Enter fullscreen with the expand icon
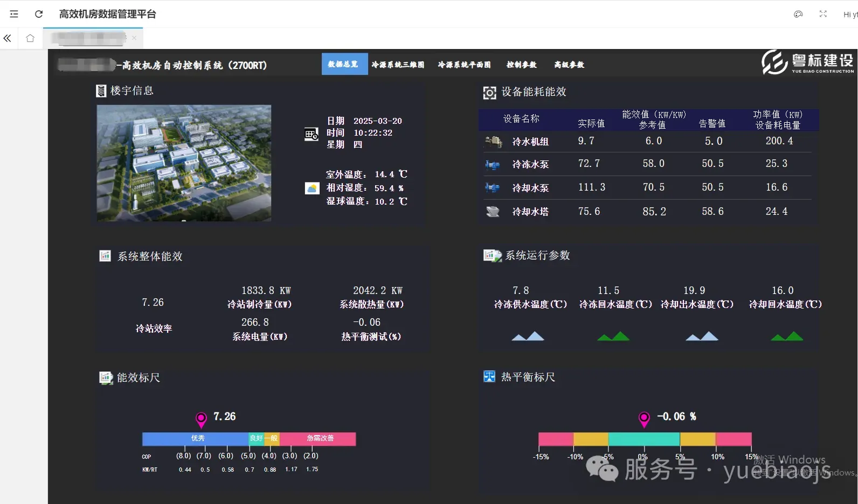The width and height of the screenshot is (858, 504). pos(823,14)
